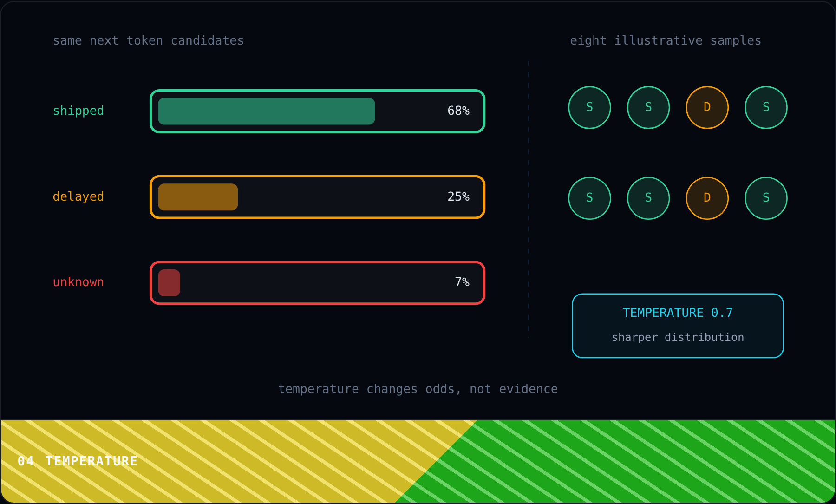The width and height of the screenshot is (836, 504).
Task: Click the second S sample circle in bottom row
Action: click(648, 198)
